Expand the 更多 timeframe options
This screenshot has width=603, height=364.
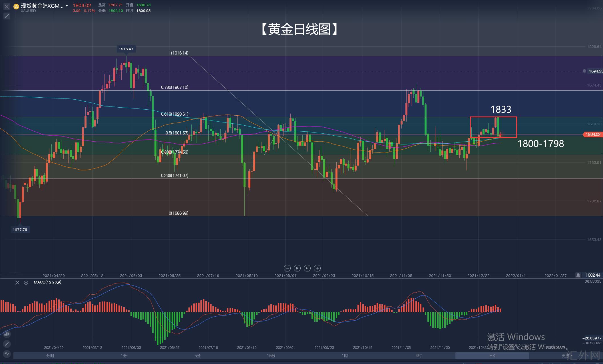566,356
